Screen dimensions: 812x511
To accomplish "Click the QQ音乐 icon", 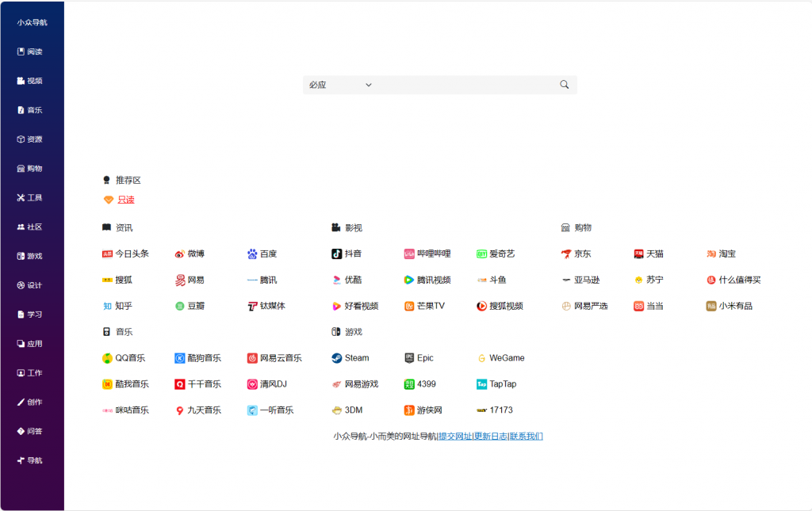I will [107, 358].
